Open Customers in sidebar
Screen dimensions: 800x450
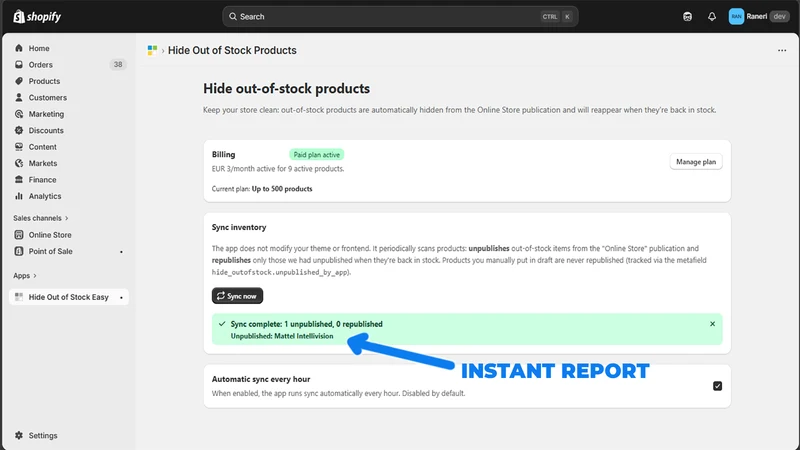[47, 97]
